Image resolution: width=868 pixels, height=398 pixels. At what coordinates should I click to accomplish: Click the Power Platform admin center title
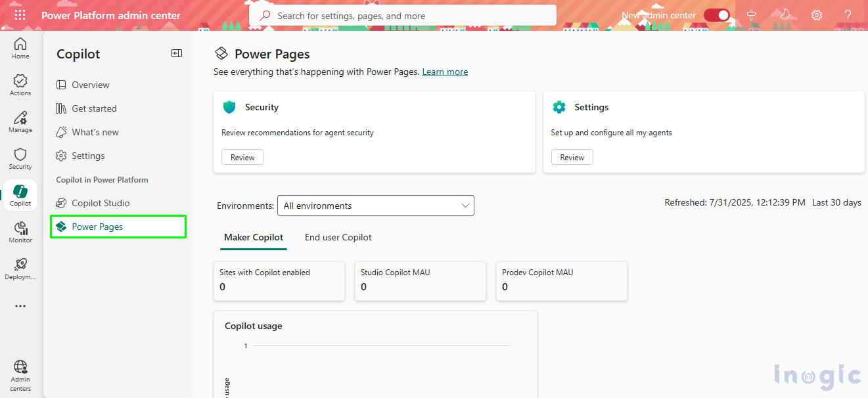pos(111,15)
